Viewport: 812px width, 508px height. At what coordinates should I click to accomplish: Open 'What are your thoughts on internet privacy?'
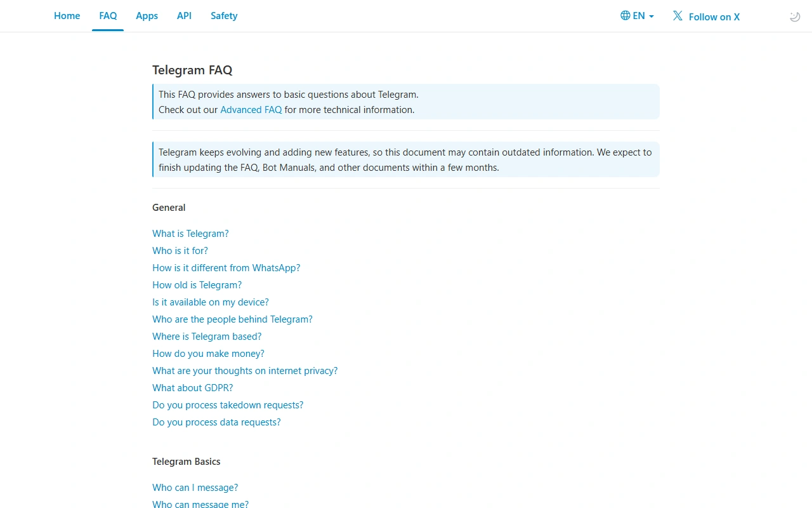(x=245, y=371)
